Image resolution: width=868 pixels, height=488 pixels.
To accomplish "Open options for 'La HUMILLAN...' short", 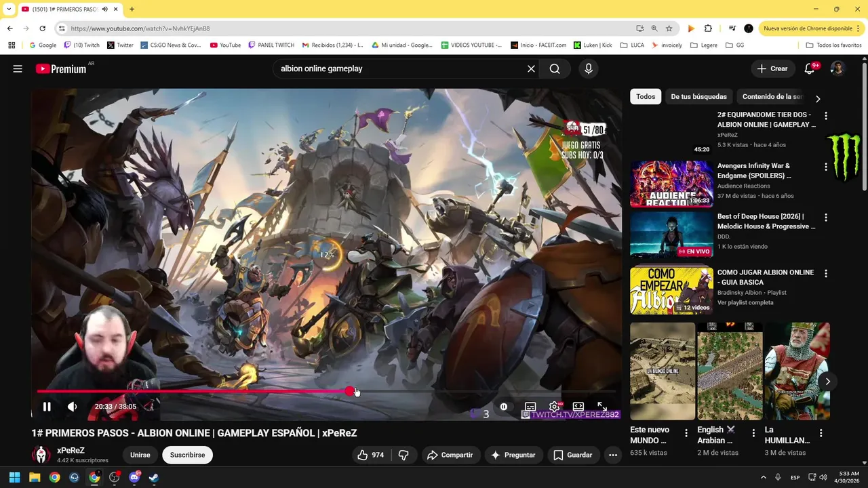I will point(821,432).
